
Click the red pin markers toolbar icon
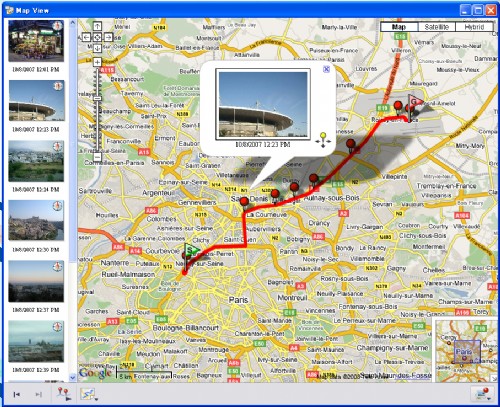coord(64,394)
